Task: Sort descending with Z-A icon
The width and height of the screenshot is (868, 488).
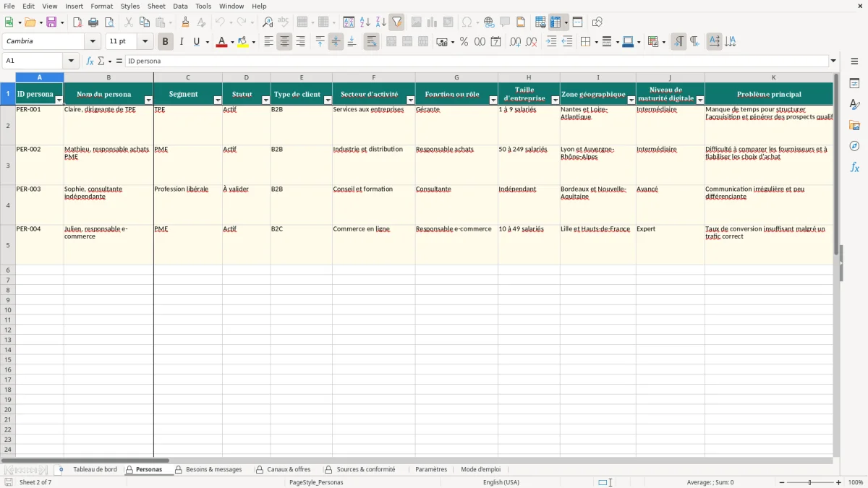Action: (380, 22)
